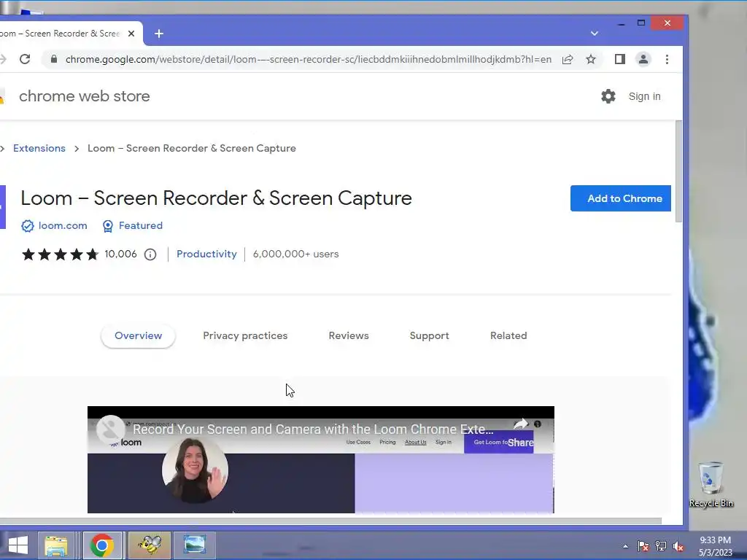Open the bee application in taskbar

point(149,545)
